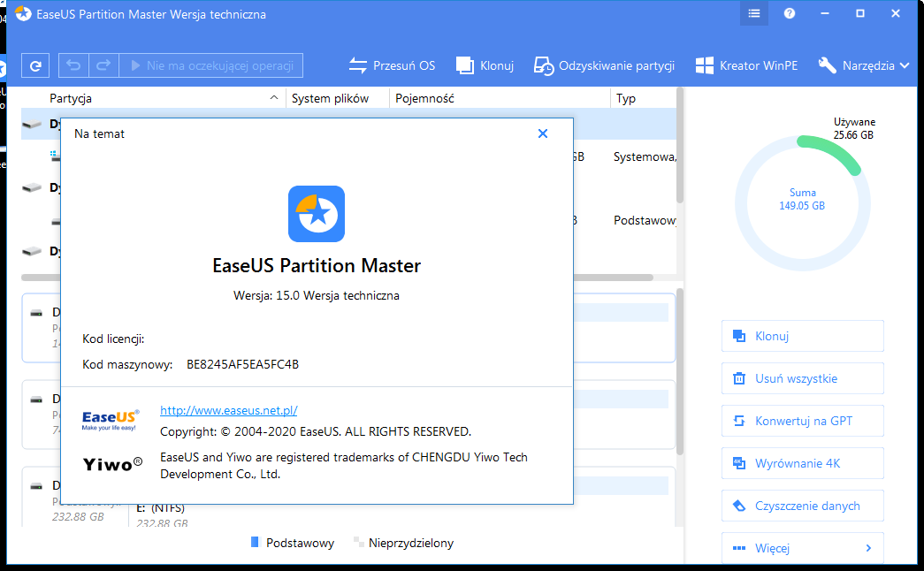Click the Klonuj button in the right panel
The image size is (924, 571).
point(803,336)
